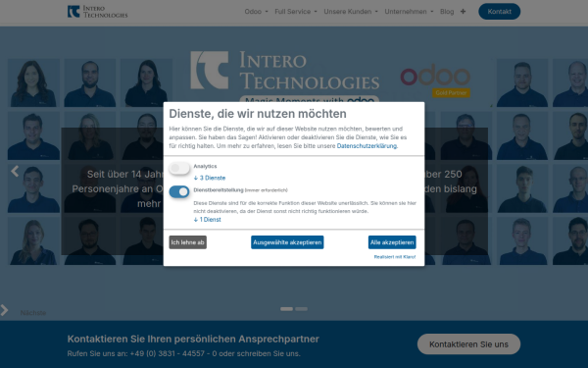Open the Unternehmen dropdown menu
The width and height of the screenshot is (588, 368).
(x=409, y=12)
